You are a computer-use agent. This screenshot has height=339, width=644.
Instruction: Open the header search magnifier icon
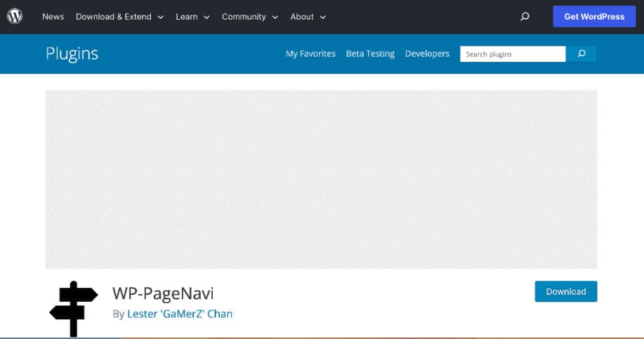(525, 16)
